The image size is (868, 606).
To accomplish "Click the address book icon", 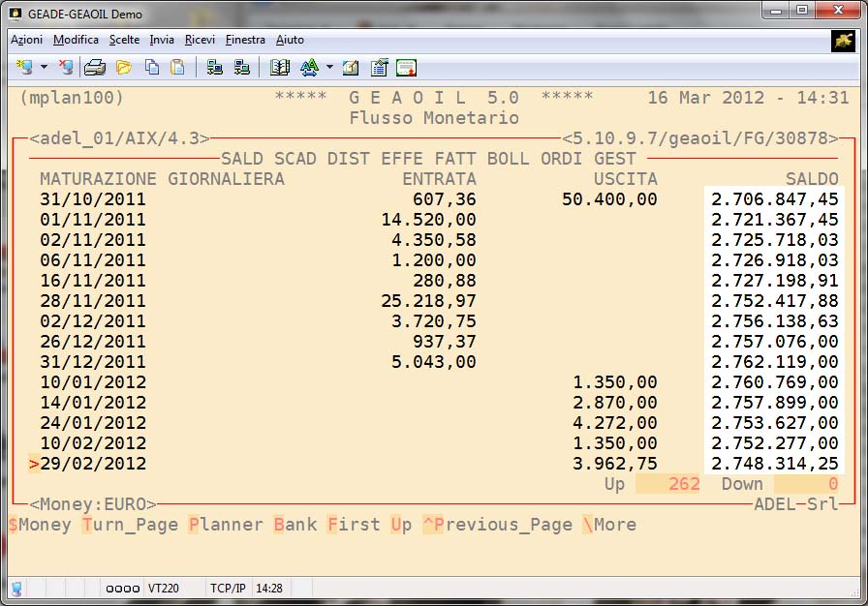I will (280, 68).
